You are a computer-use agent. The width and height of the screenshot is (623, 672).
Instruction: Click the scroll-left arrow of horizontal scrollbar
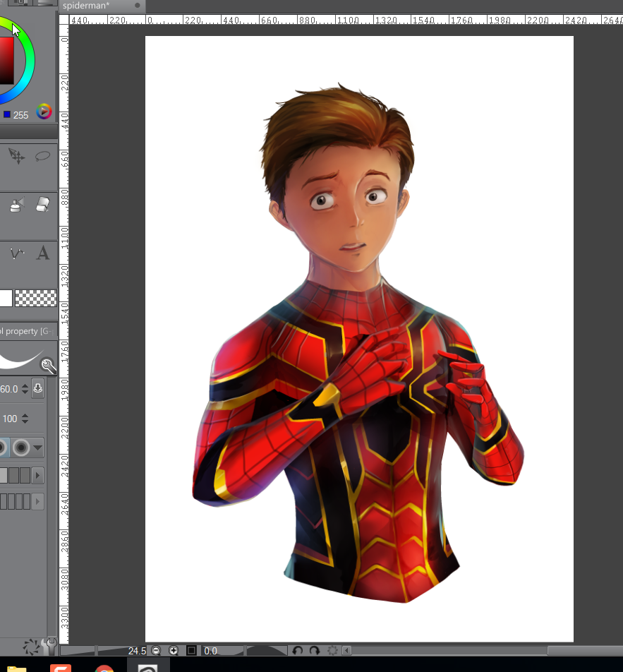[x=347, y=651]
